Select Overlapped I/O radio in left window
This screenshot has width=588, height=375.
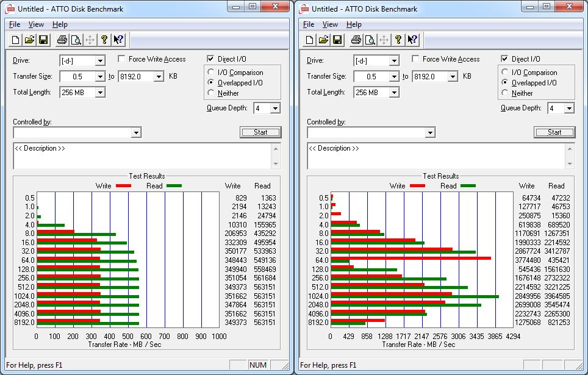coord(211,82)
